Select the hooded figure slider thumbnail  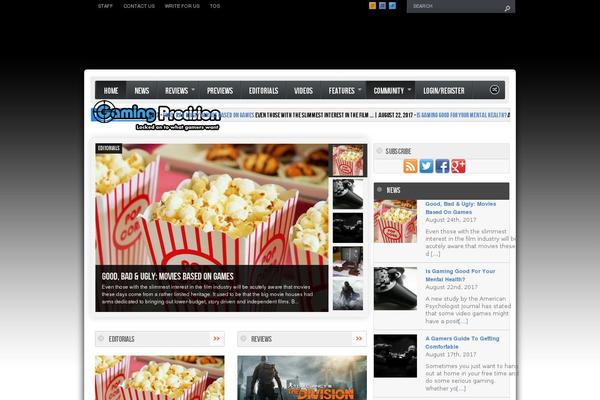(348, 295)
